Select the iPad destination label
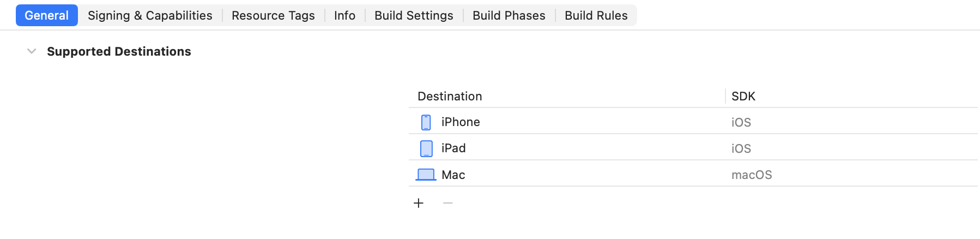The width and height of the screenshot is (980, 239). click(x=453, y=148)
